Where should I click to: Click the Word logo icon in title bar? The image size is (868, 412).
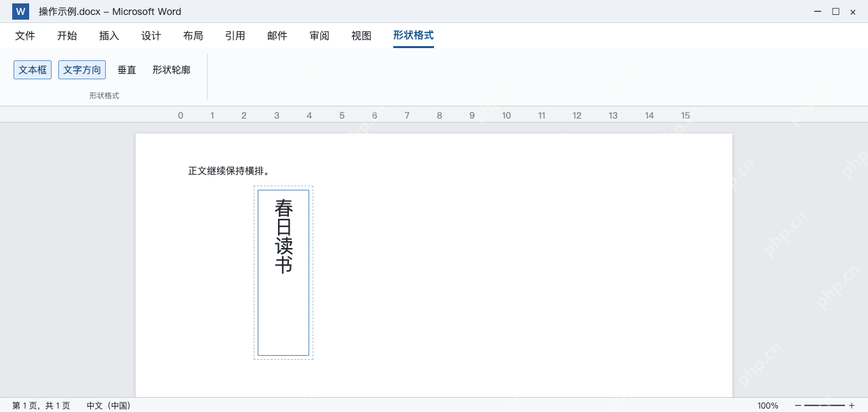click(x=20, y=12)
